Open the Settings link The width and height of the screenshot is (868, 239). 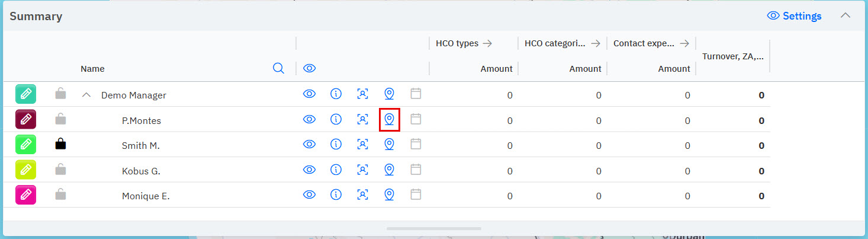pyautogui.click(x=795, y=16)
